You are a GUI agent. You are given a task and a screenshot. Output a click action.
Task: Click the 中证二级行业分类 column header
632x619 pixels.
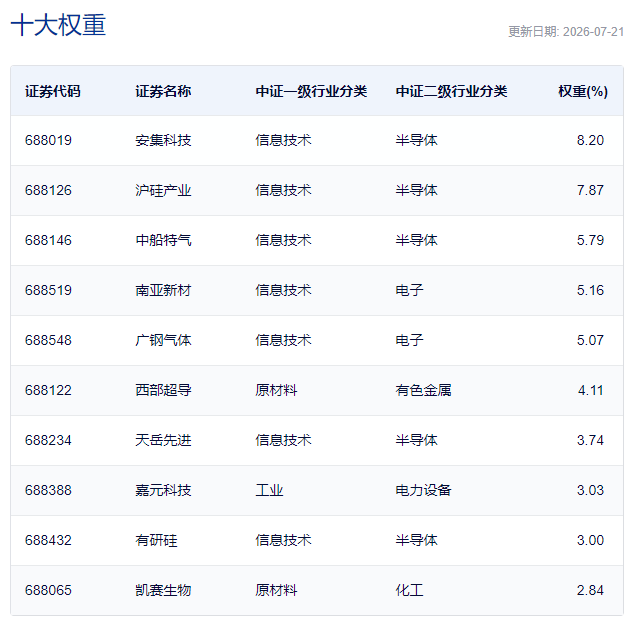pos(451,91)
